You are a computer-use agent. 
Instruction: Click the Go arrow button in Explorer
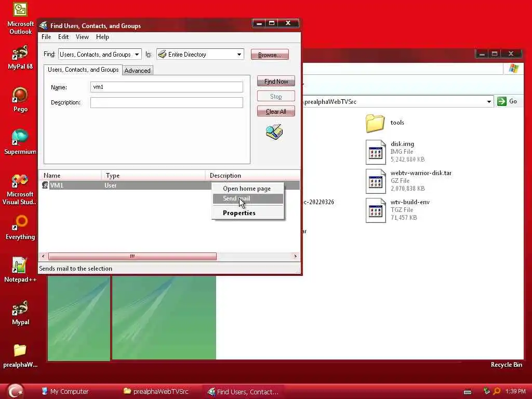[x=501, y=101]
